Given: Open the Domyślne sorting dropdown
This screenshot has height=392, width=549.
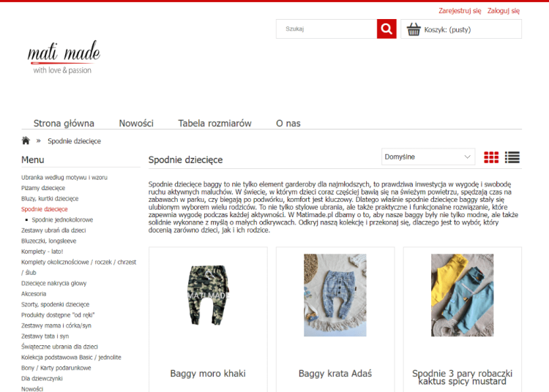Looking at the screenshot, I should coord(428,157).
